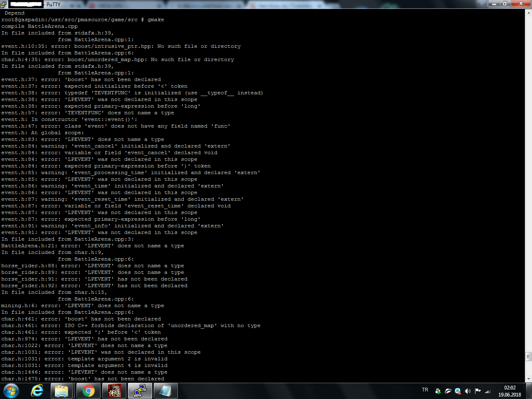Click the Show Desktop strip beside the clock

tap(529, 391)
